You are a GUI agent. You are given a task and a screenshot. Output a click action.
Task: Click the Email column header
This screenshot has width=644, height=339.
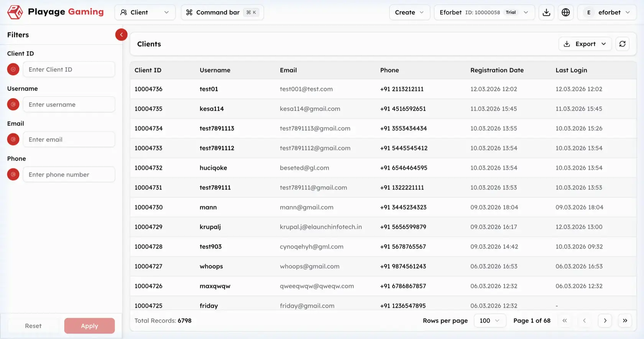pos(288,70)
